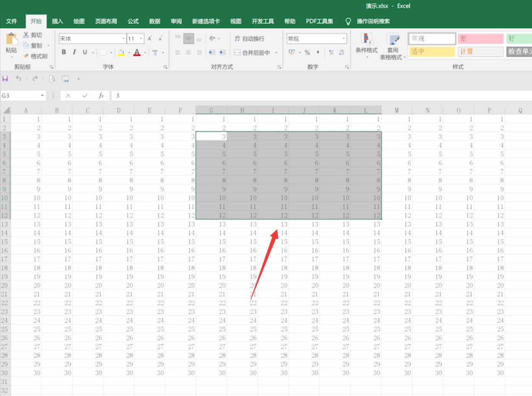The image size is (532, 396).
Task: Toggle Italic formatting
Action: (74, 52)
